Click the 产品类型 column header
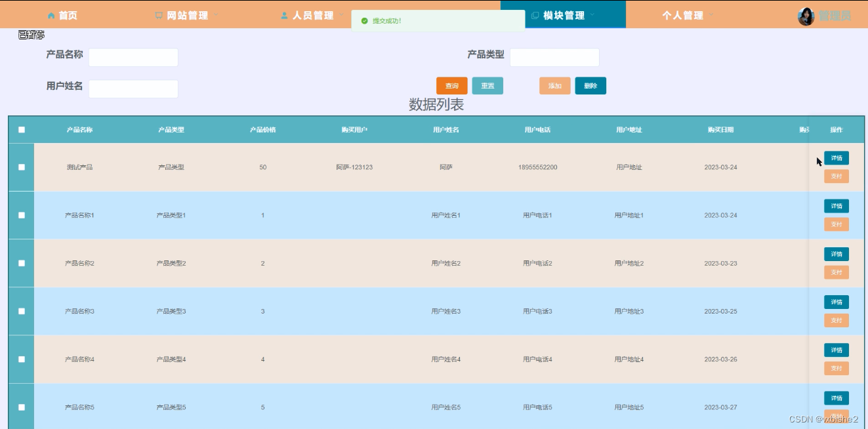This screenshot has width=868, height=429. coord(171,130)
